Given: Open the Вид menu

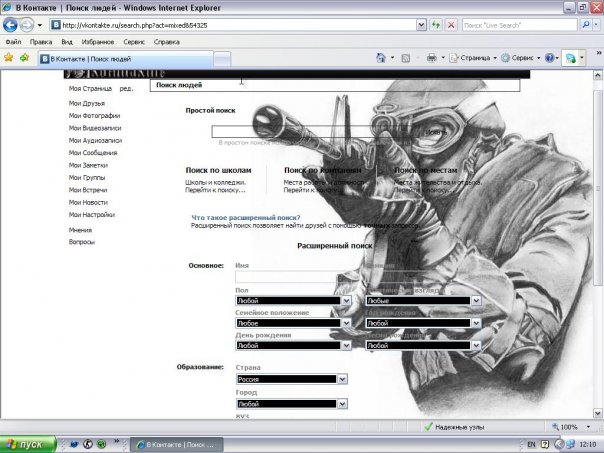Looking at the screenshot, I should [x=67, y=42].
